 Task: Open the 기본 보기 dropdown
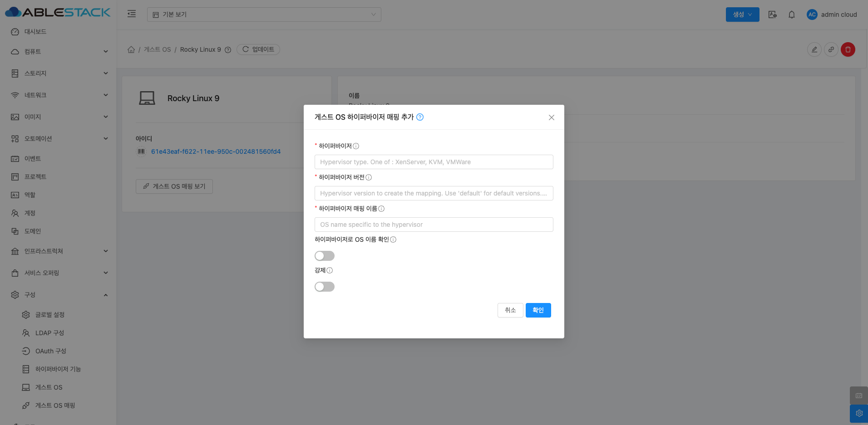point(264,15)
